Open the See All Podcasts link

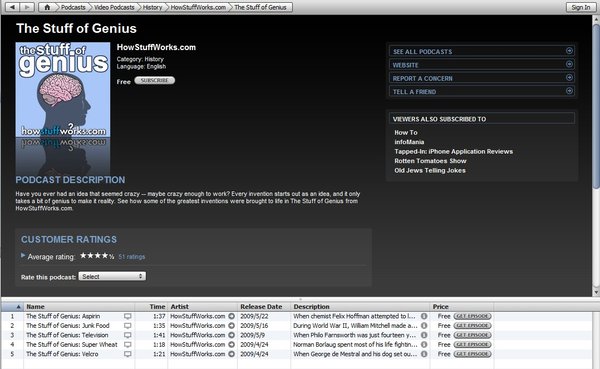coord(482,51)
